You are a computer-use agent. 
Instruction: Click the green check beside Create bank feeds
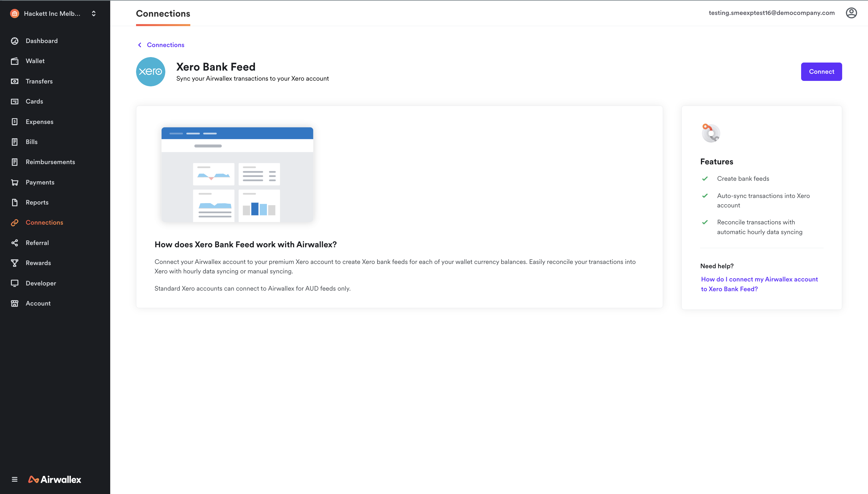point(705,179)
